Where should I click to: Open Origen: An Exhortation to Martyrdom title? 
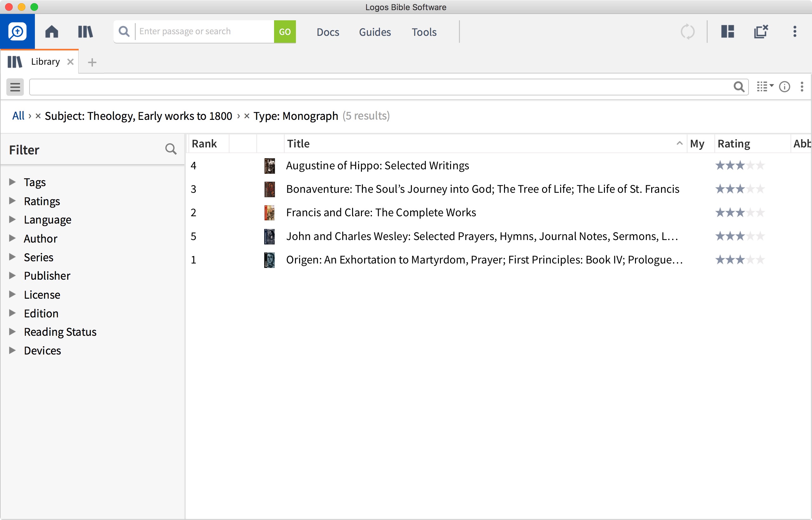pos(484,260)
